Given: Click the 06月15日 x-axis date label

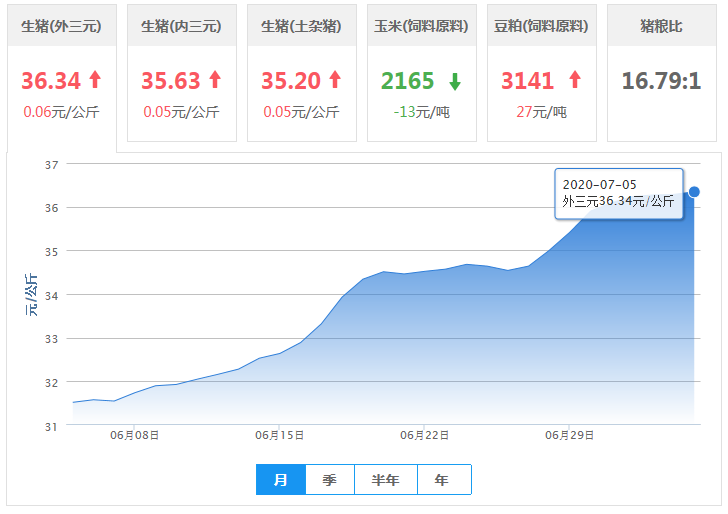Looking at the screenshot, I should point(280,436).
